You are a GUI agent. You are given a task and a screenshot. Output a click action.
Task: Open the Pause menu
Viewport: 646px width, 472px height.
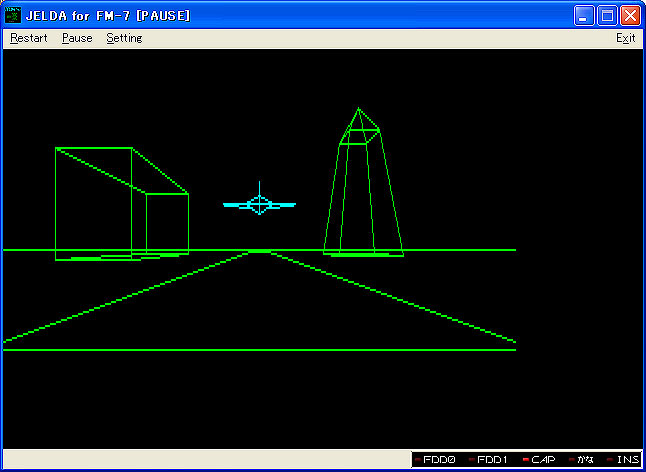[77, 38]
